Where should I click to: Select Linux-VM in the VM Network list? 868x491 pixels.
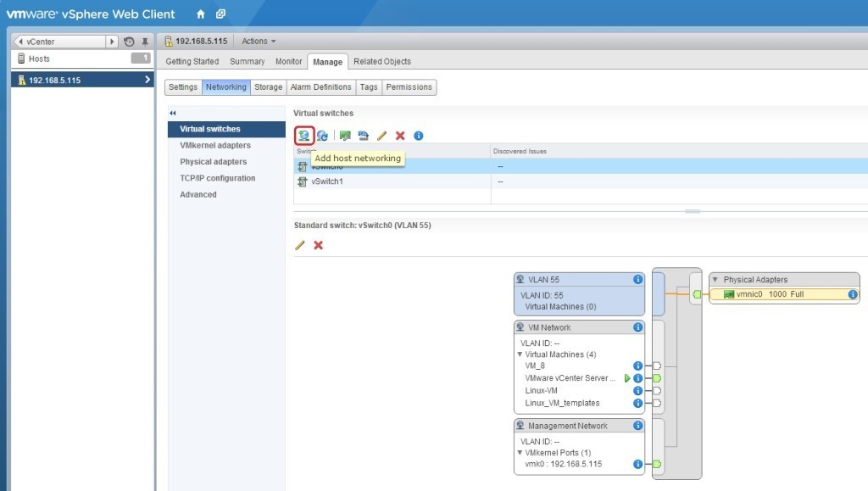[x=541, y=391]
